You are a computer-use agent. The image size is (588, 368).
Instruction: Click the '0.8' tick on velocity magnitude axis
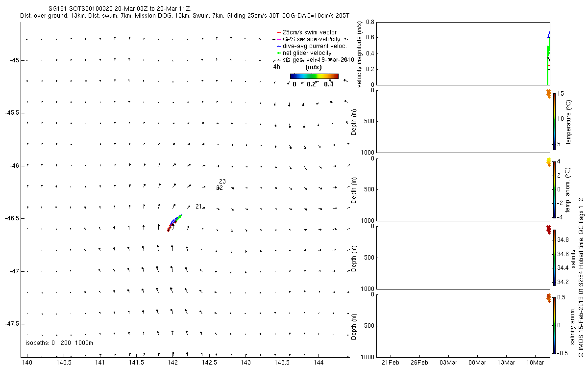(370, 22)
